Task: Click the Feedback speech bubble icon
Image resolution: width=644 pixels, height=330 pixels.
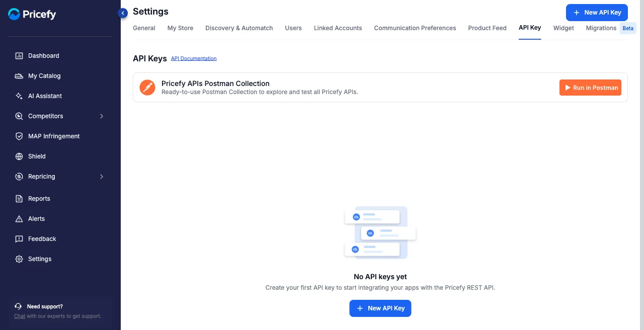Action: 19,239
